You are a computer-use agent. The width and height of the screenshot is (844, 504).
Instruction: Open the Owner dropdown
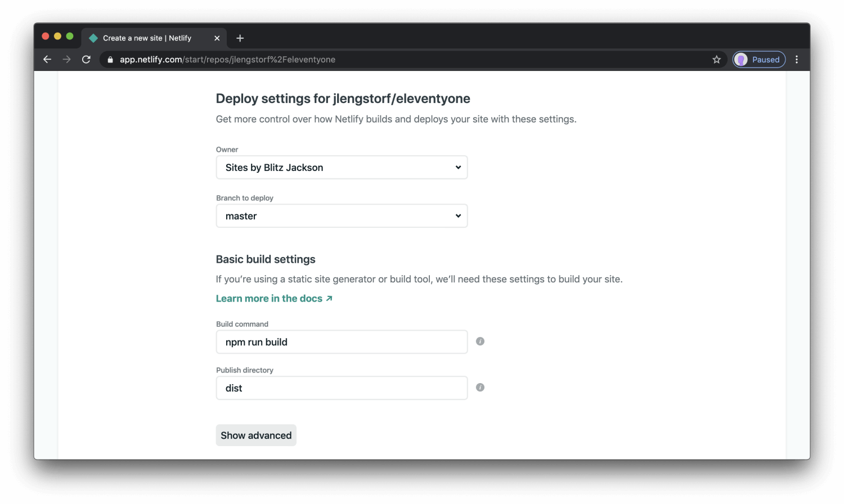point(342,167)
